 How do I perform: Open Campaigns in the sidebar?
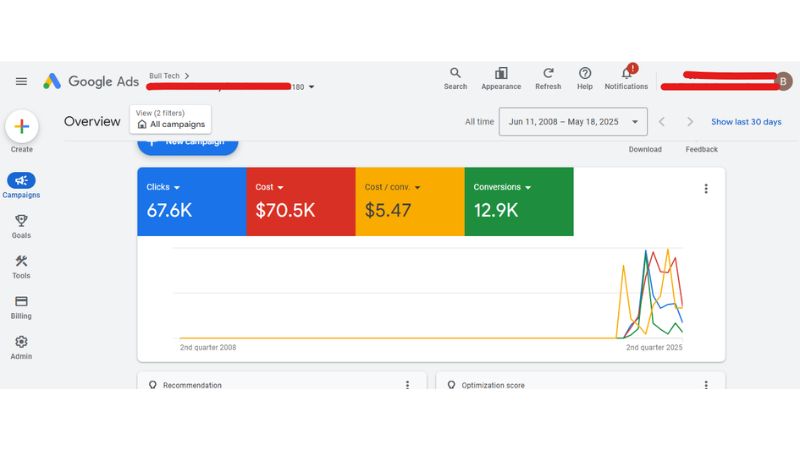coord(21,185)
